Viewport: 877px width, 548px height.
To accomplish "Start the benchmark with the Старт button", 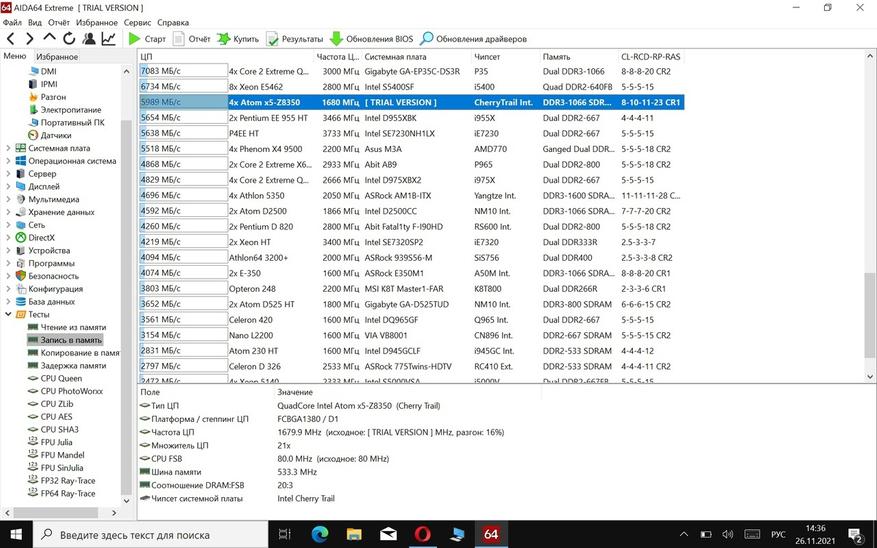I will [x=147, y=39].
